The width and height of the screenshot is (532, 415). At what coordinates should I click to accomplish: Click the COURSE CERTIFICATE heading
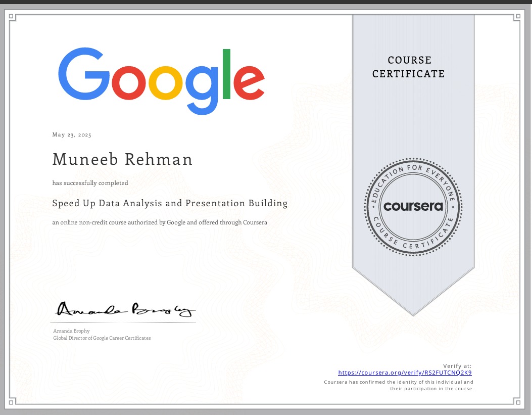[409, 67]
